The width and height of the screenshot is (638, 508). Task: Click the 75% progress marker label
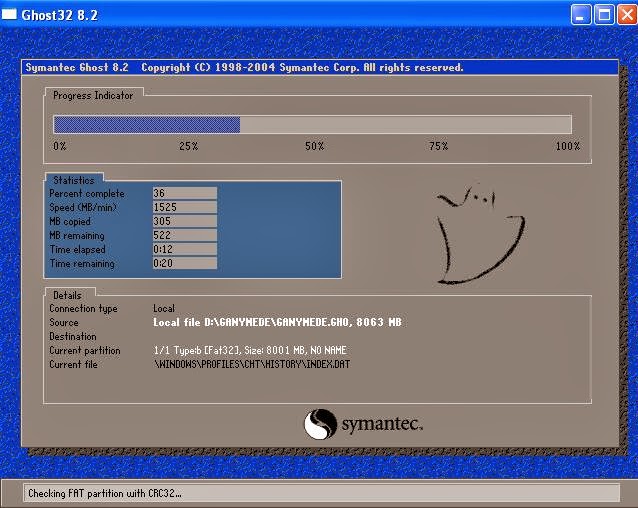coord(438,146)
